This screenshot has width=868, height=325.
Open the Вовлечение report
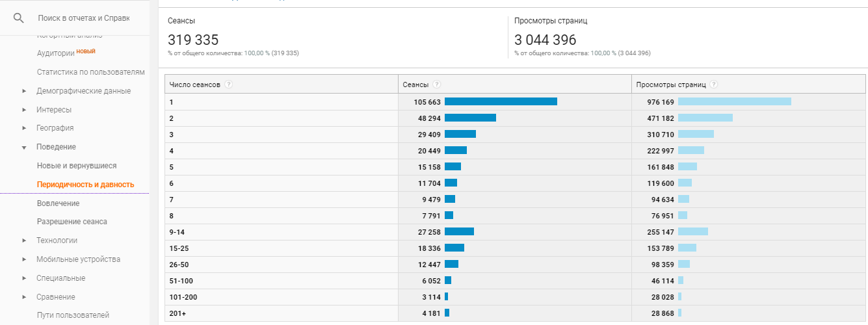58,203
